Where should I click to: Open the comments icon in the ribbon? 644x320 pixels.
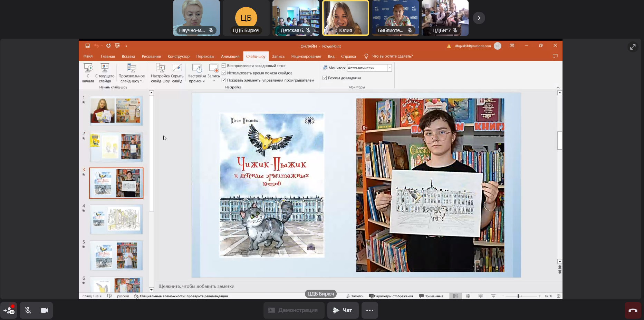(x=555, y=56)
